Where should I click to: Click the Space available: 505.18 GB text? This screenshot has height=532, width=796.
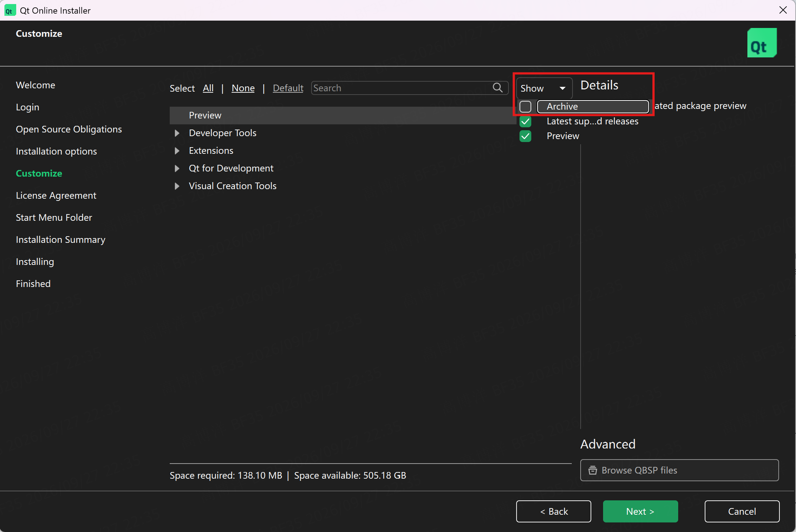(x=350, y=475)
